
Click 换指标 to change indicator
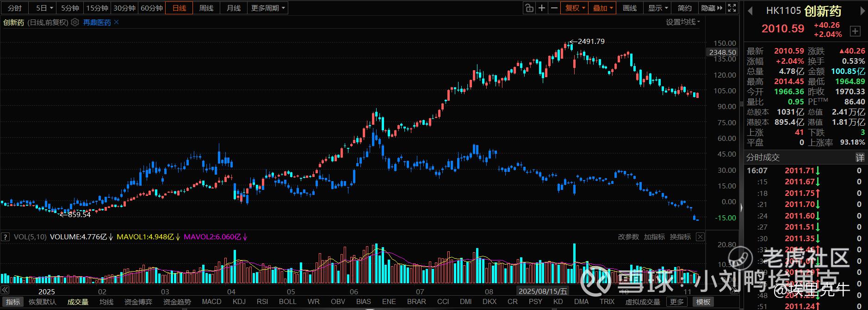tap(680, 237)
